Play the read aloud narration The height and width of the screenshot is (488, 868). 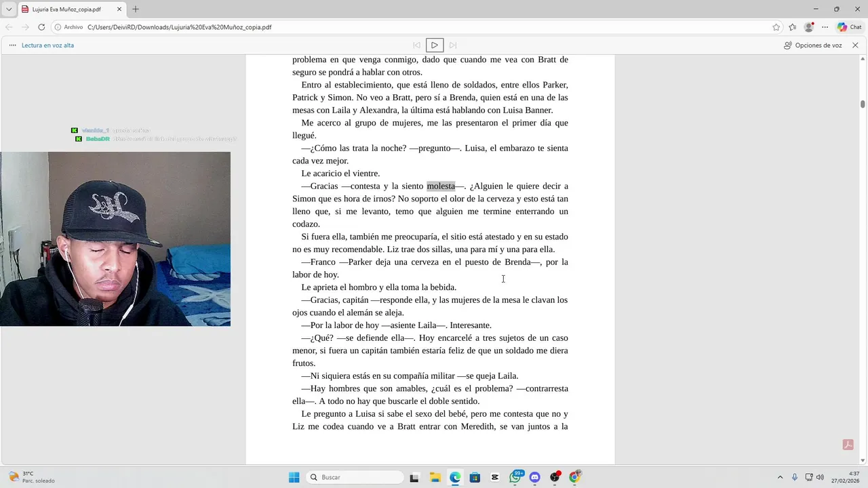click(435, 45)
